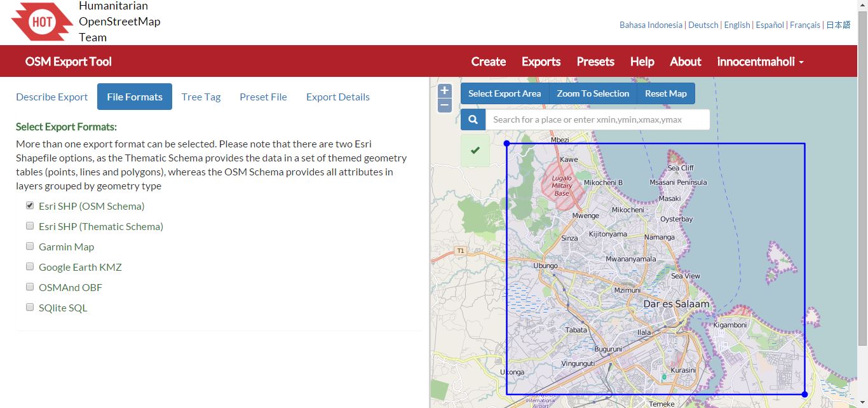
Task: Click the Dar es Salaam label on map
Action: click(x=676, y=304)
